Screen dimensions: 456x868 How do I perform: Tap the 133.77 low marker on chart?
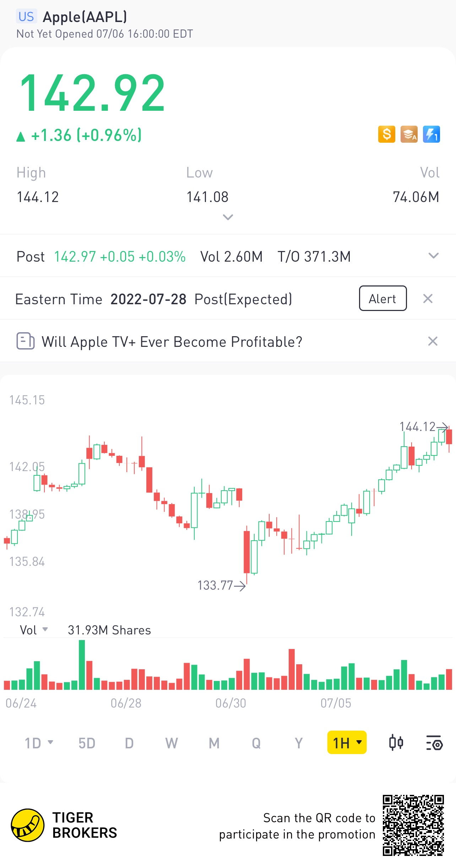click(x=220, y=585)
